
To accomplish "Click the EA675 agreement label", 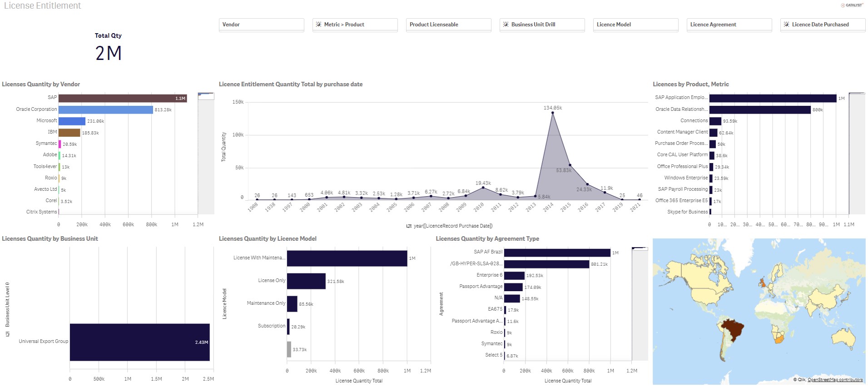I will click(x=495, y=309).
